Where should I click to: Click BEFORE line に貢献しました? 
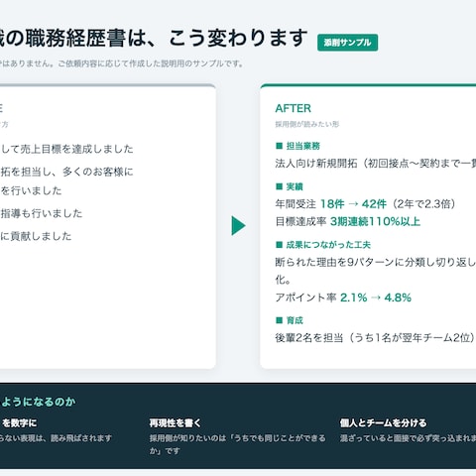pyautogui.click(x=36, y=236)
